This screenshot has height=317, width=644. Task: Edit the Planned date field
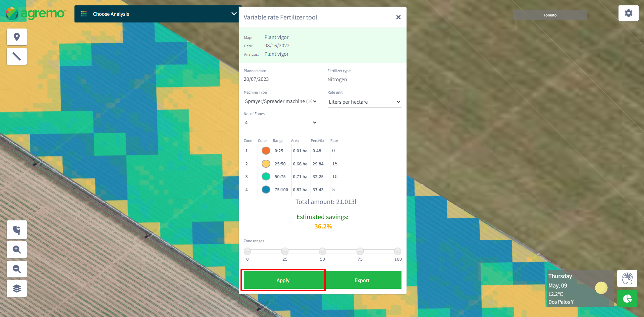[x=280, y=80]
